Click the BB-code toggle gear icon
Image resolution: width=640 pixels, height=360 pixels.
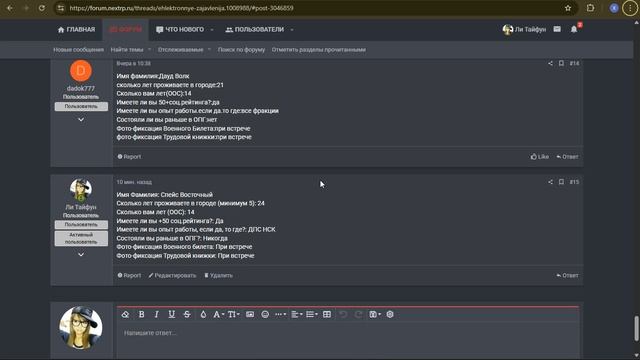(390, 314)
